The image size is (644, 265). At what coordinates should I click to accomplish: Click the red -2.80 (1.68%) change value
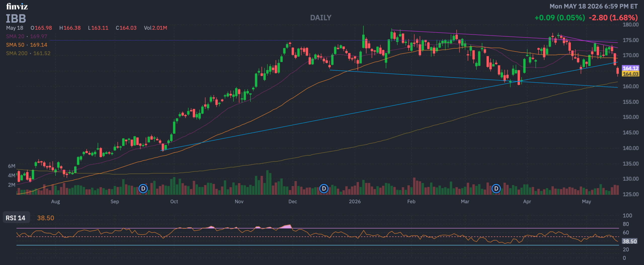tap(613, 18)
